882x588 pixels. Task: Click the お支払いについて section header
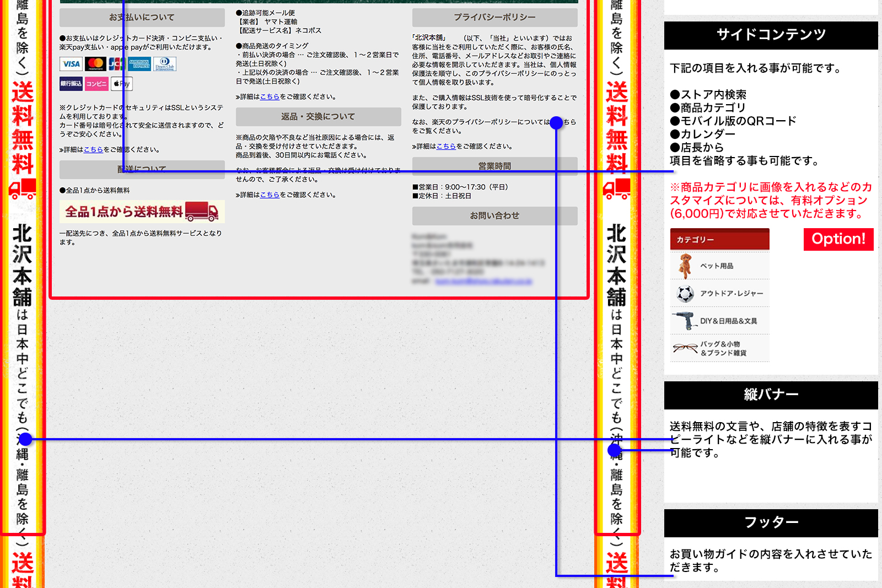click(142, 18)
